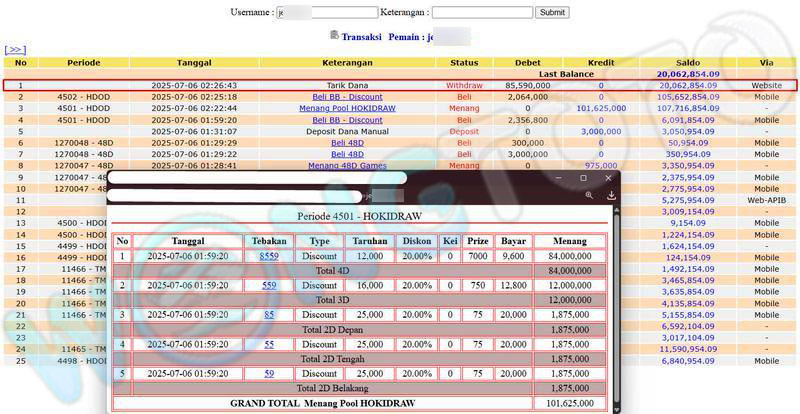This screenshot has width=800, height=414.
Task: Close the HOKIDRAW popup window
Action: (x=608, y=178)
